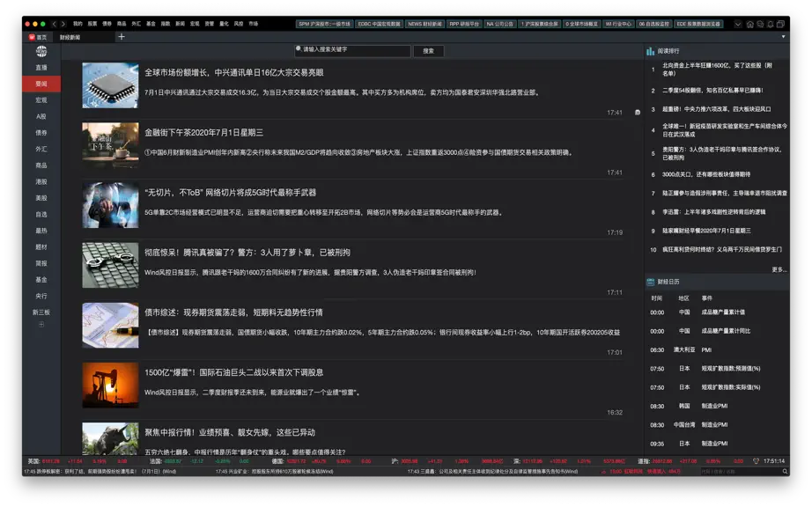The image size is (812, 507).
Task: Open headline 1500亿"爆雷"！国际石油巨头
Action: (234, 372)
